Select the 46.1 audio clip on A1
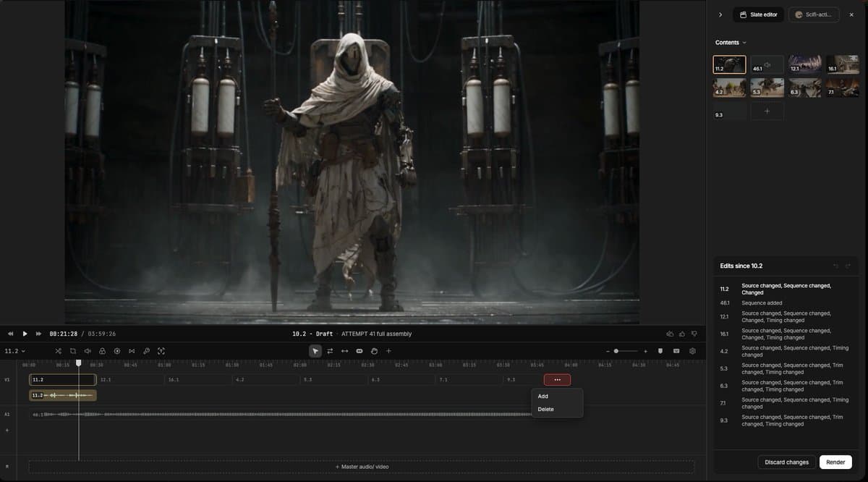 coord(282,415)
